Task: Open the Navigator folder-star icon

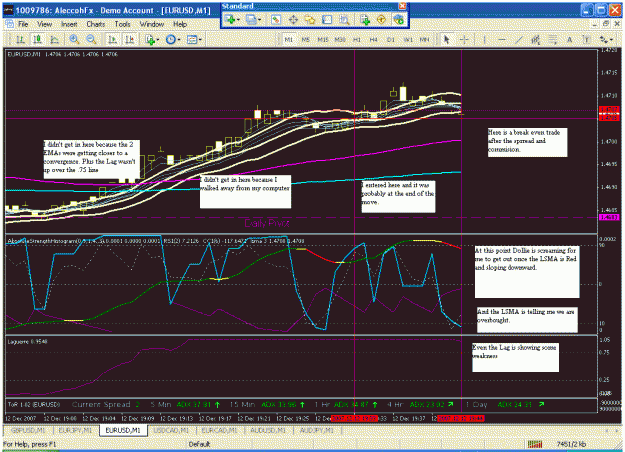Action: (310, 19)
